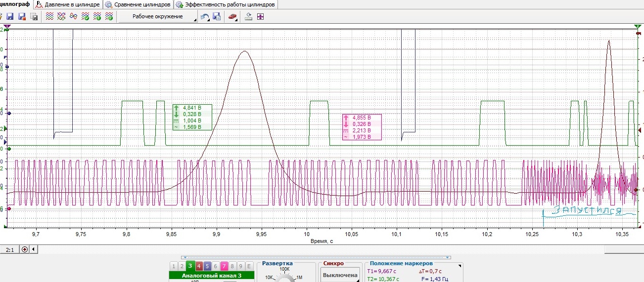Viewport: 644px width, 282px height.
Task: Click the ΔT= 0,7 c value
Action: [x=430, y=271]
